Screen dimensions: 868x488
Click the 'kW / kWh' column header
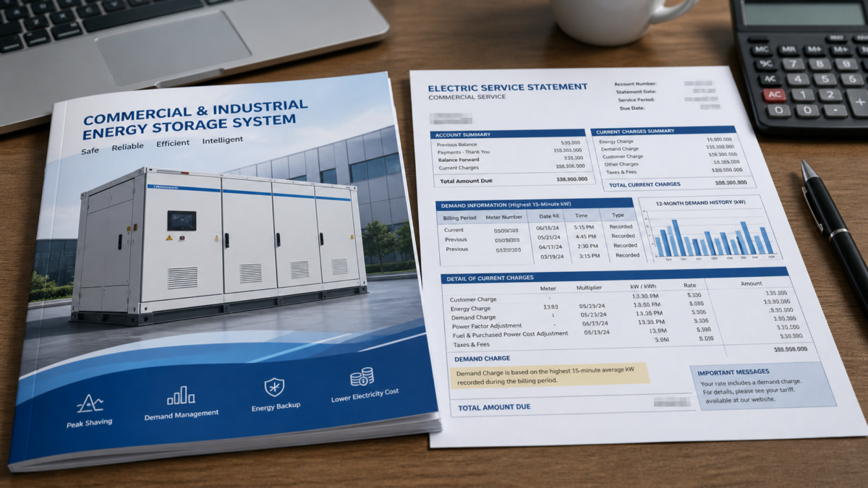tap(644, 286)
